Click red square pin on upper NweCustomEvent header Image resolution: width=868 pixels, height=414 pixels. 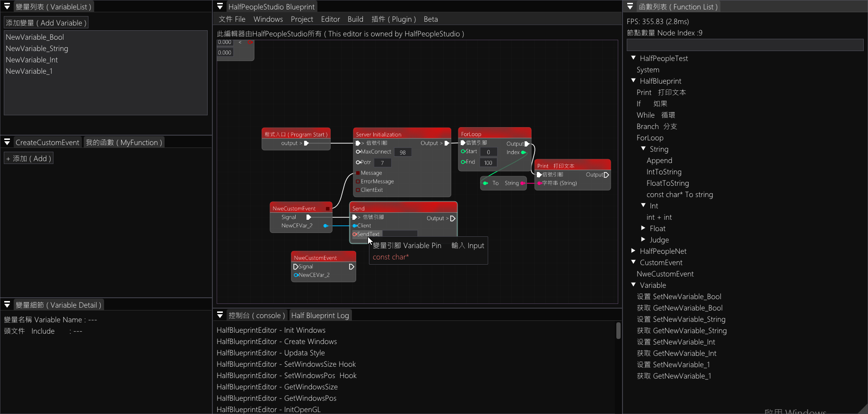click(328, 208)
